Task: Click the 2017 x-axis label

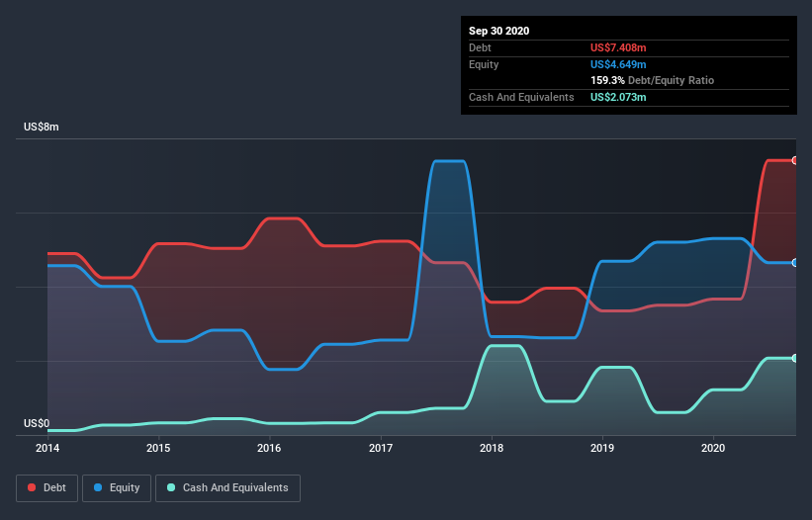Action: (381, 448)
